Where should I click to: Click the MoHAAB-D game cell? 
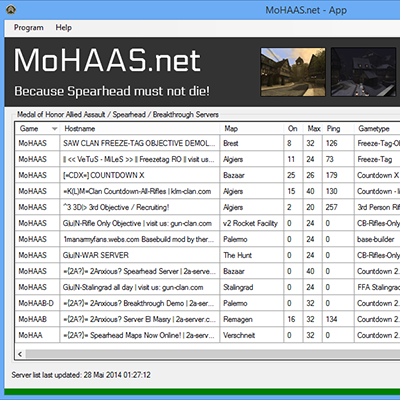[37, 303]
